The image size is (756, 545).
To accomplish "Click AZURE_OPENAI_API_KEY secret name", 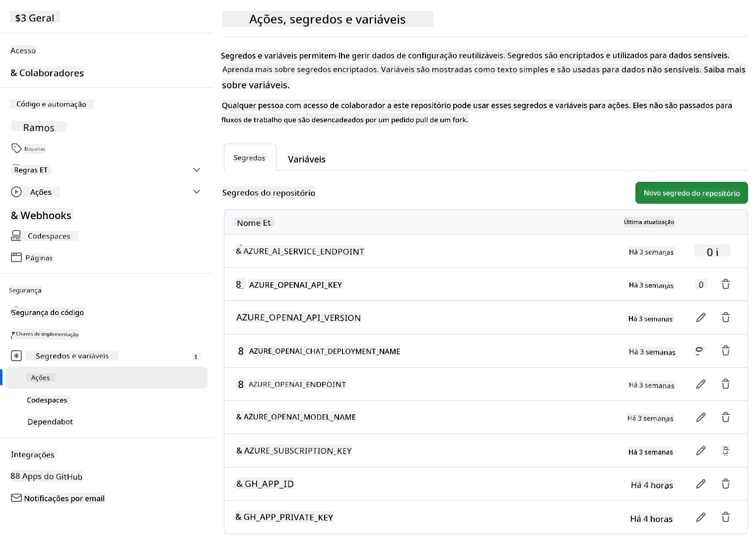I will (295, 285).
